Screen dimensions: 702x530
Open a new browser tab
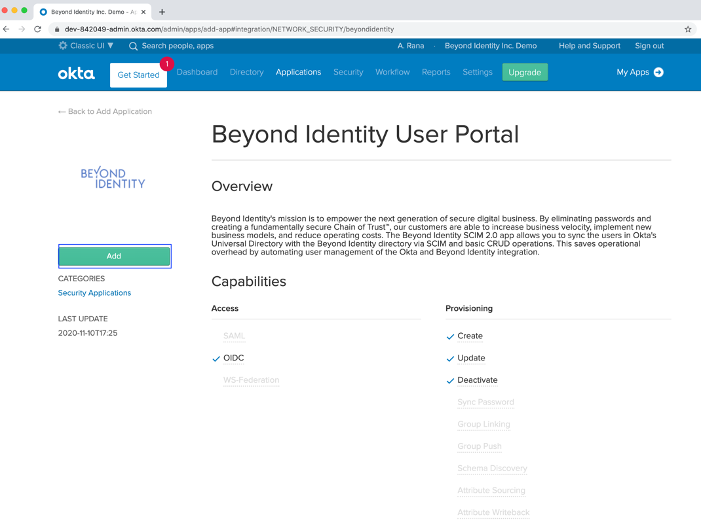coord(162,11)
